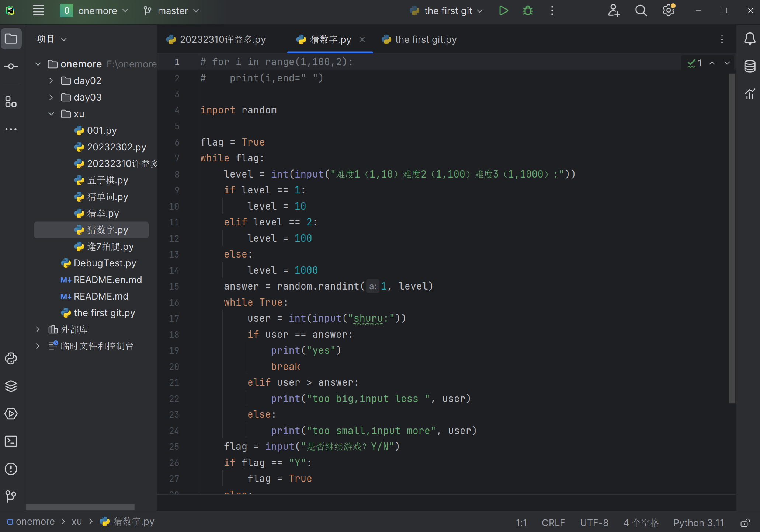Open the Python Console tool window
Image resolution: width=760 pixels, height=532 pixels.
pos(11,358)
